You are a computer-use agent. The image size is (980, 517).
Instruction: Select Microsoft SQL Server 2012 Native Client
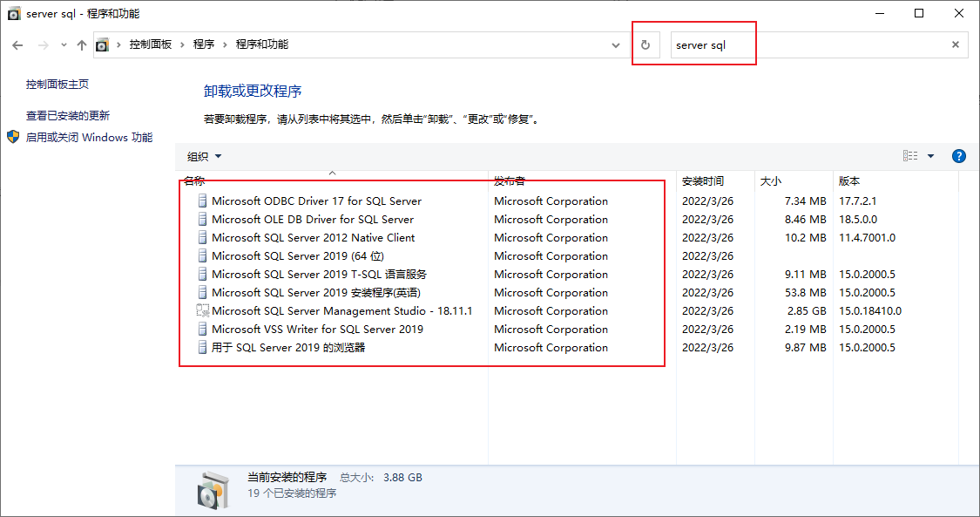313,237
